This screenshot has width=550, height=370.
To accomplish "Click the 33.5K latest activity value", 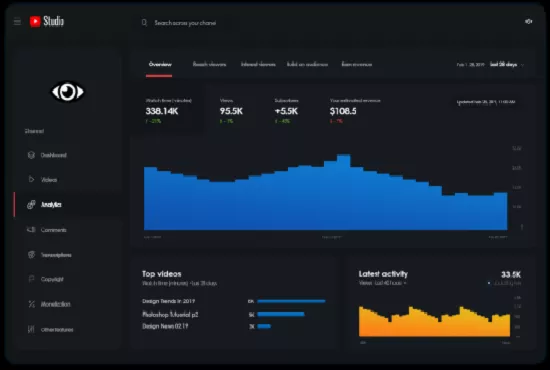I will point(511,274).
